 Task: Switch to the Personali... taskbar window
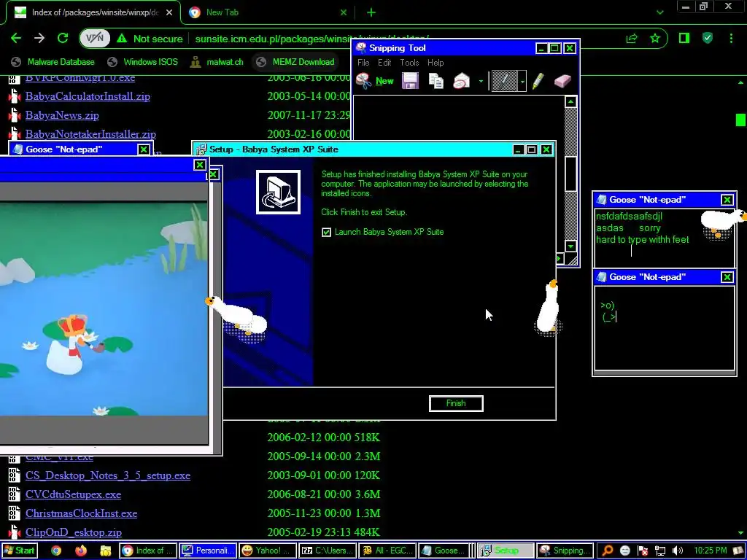[x=208, y=551]
